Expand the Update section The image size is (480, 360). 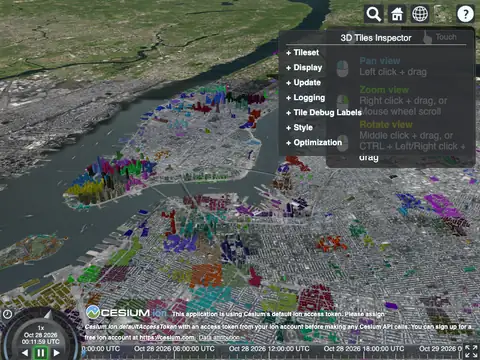click(x=303, y=83)
